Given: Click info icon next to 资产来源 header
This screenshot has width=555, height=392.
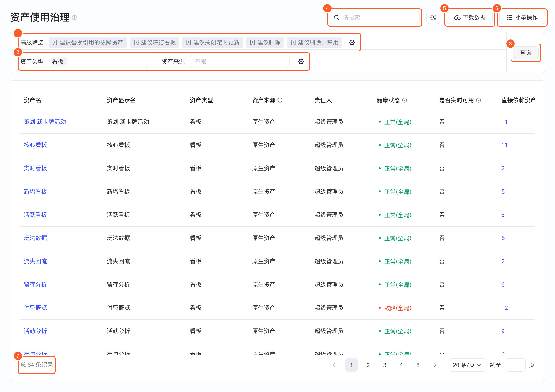Looking at the screenshot, I should 280,100.
